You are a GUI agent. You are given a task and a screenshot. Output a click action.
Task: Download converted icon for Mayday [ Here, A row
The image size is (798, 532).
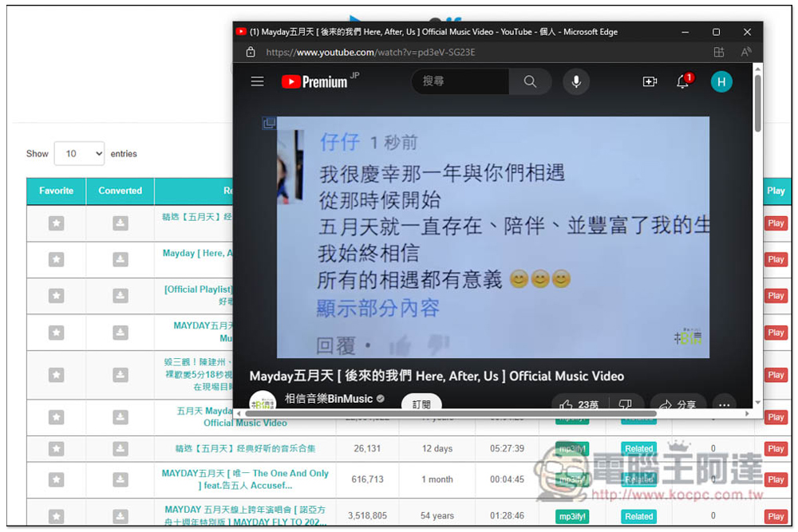(x=120, y=259)
